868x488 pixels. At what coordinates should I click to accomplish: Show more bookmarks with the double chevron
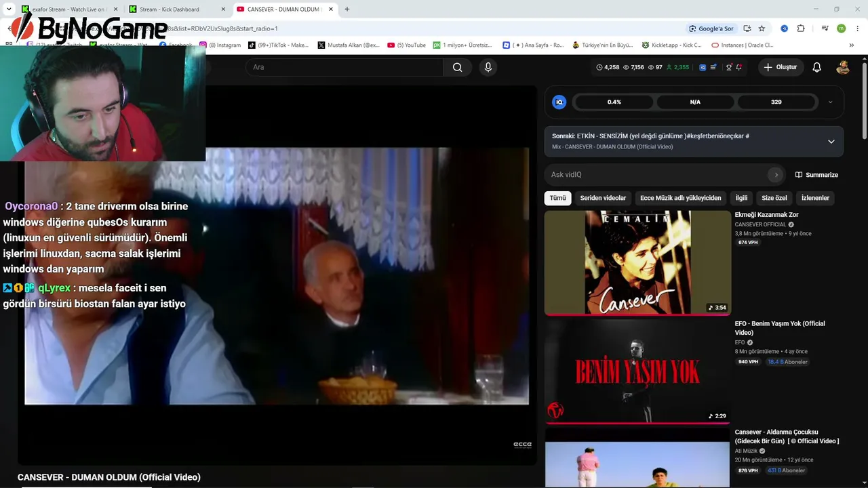[x=852, y=45]
